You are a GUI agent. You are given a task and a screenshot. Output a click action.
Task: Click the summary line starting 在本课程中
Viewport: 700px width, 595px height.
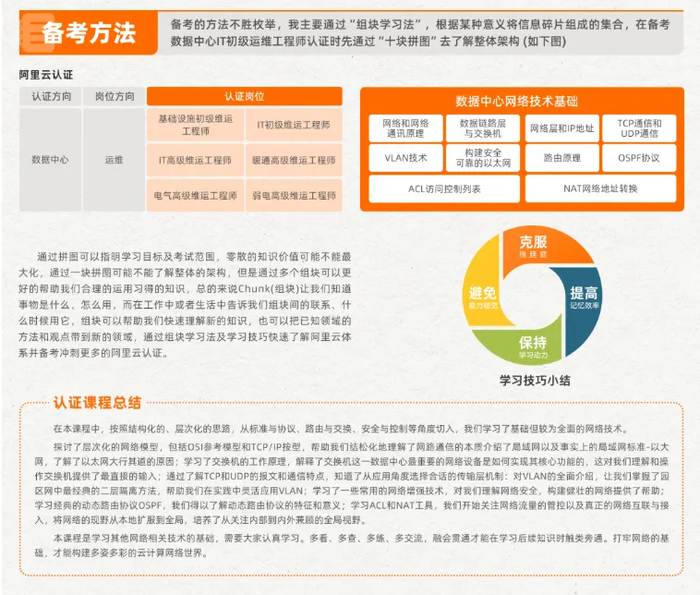[x=342, y=429]
